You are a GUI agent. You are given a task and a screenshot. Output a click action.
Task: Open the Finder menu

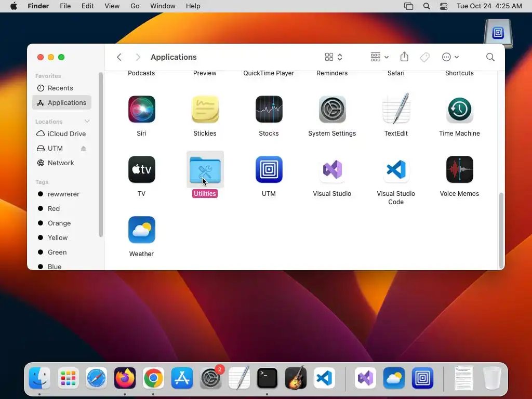tap(38, 6)
